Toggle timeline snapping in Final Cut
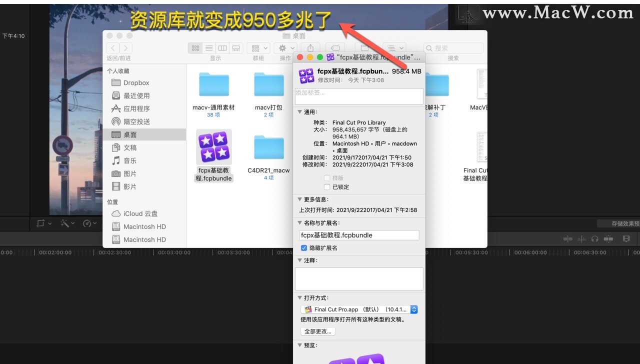The width and height of the screenshot is (640, 364). click(x=608, y=239)
